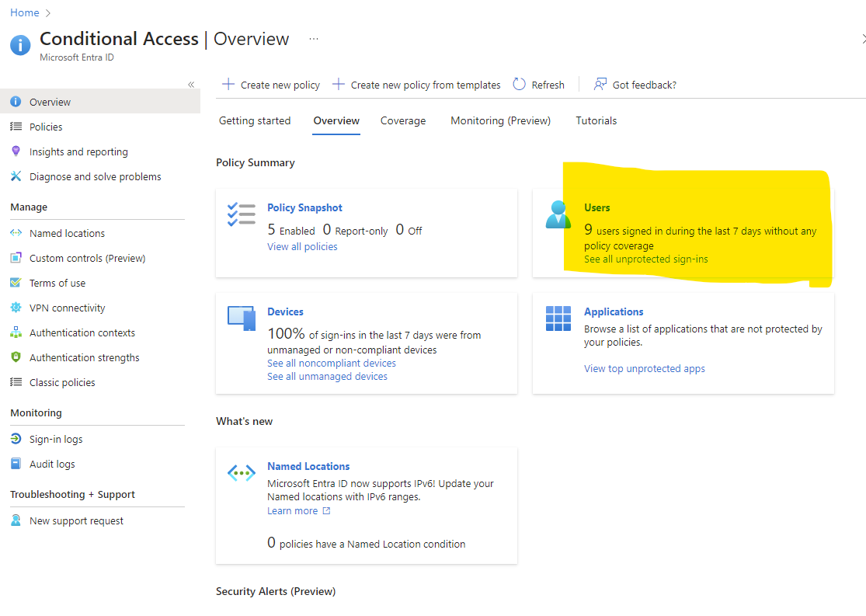Open See all unprotected sign-ins link
Screen dimensions: 866x616
(645, 259)
